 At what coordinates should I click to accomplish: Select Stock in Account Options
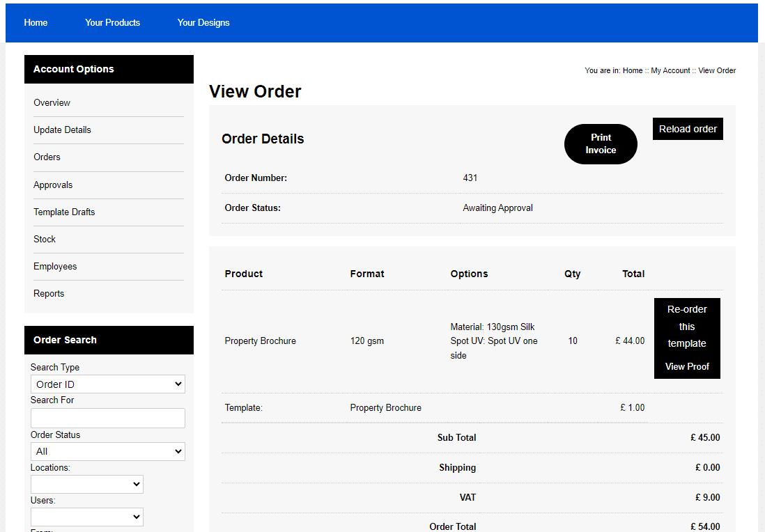(45, 239)
